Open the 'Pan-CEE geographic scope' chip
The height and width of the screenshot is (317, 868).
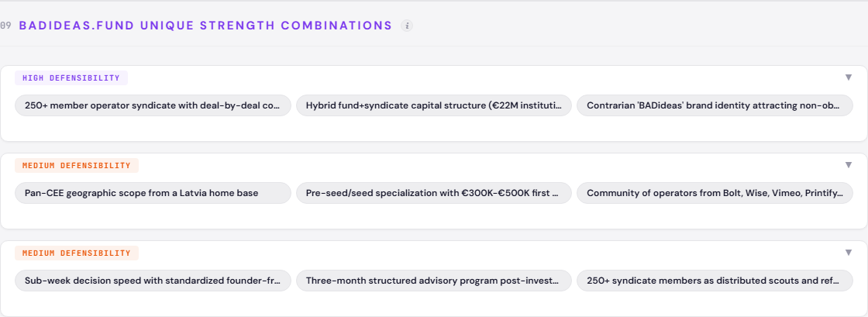[153, 193]
